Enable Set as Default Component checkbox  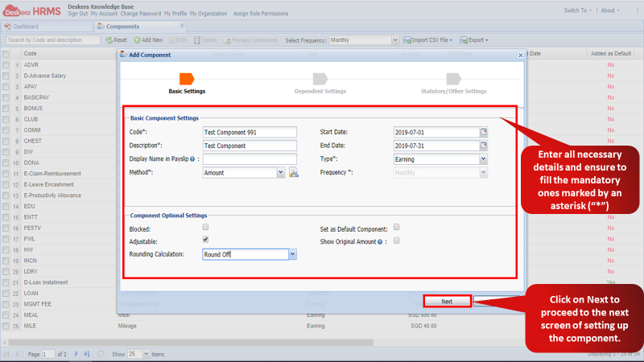point(396,227)
